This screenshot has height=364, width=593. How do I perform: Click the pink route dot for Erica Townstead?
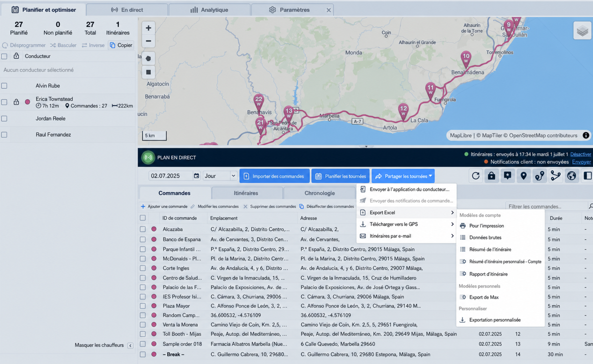click(27, 102)
